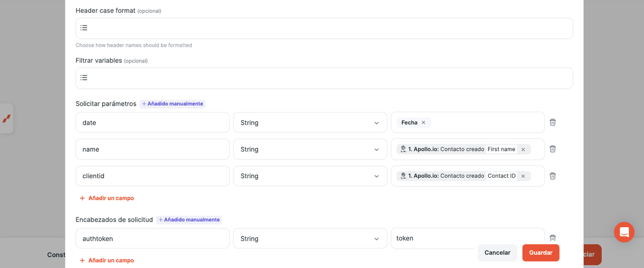This screenshot has width=644, height=268.
Task: Delete the authtoken header row
Action: coord(553,238)
